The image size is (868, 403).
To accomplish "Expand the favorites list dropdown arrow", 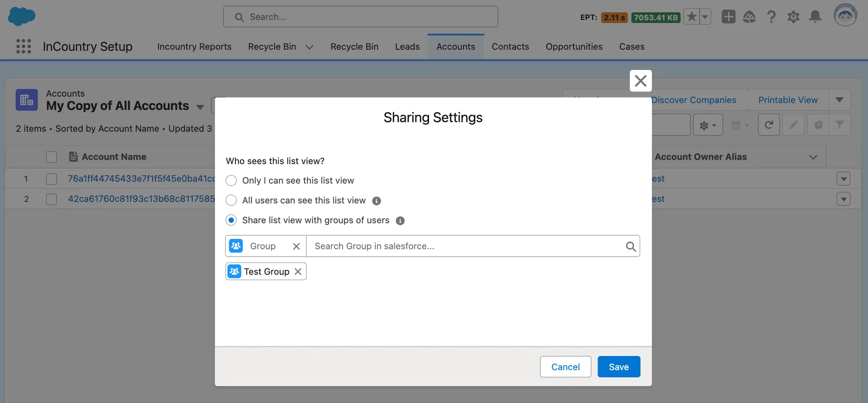I will coord(705,17).
